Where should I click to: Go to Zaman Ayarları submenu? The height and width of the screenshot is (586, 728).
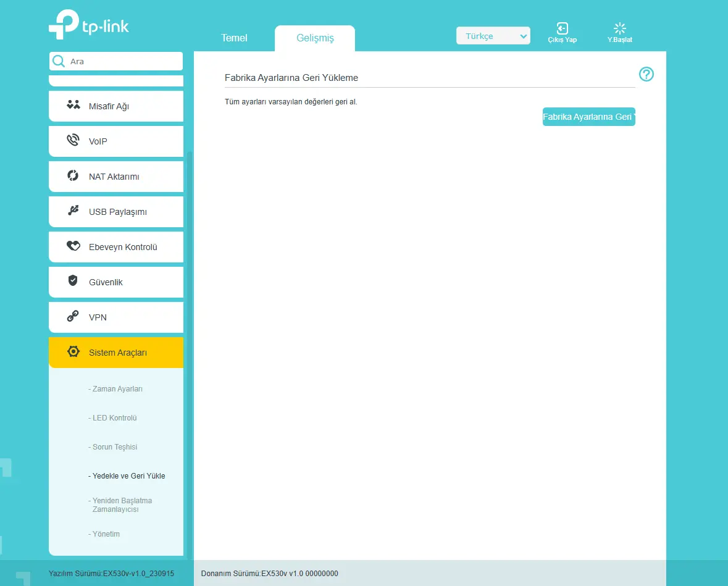tap(115, 389)
